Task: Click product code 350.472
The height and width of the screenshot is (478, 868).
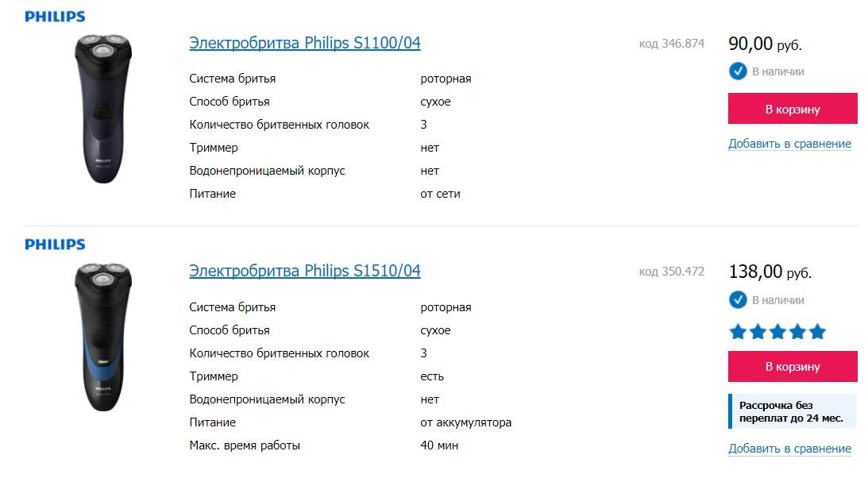Action: [x=671, y=272]
